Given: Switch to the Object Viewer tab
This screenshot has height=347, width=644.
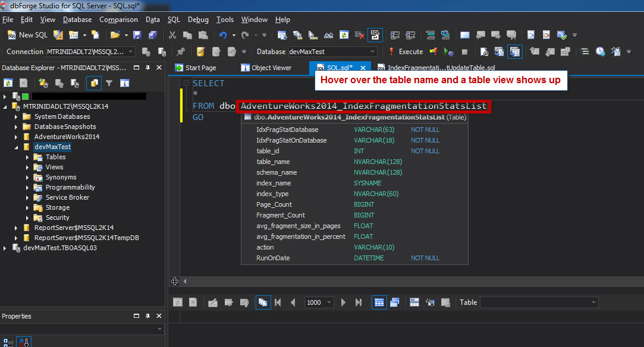Looking at the screenshot, I should click(x=266, y=68).
